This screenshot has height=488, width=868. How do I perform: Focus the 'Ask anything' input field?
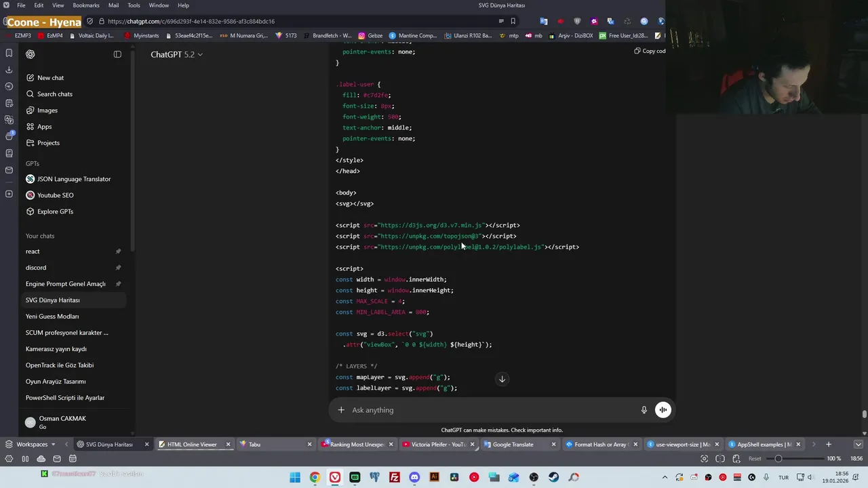click(x=492, y=410)
